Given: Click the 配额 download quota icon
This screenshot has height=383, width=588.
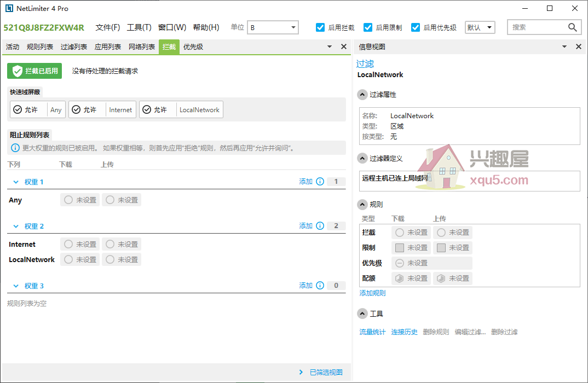Looking at the screenshot, I should pyautogui.click(x=400, y=278).
